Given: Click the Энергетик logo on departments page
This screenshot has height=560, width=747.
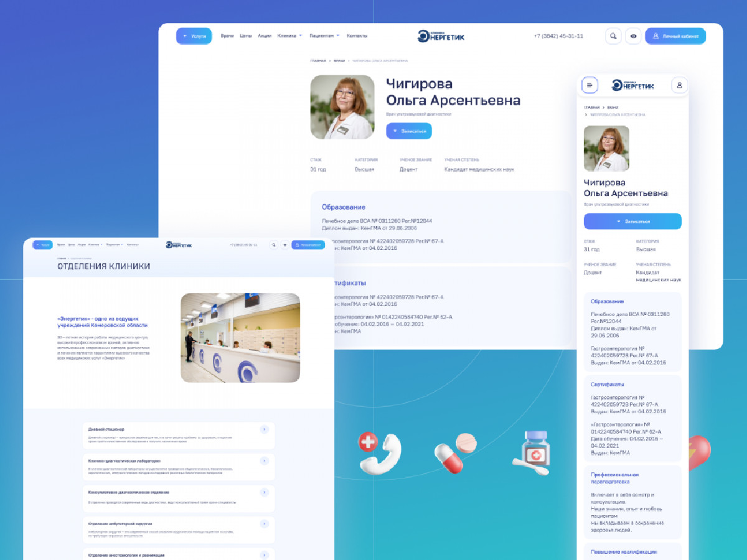Looking at the screenshot, I should pyautogui.click(x=179, y=245).
